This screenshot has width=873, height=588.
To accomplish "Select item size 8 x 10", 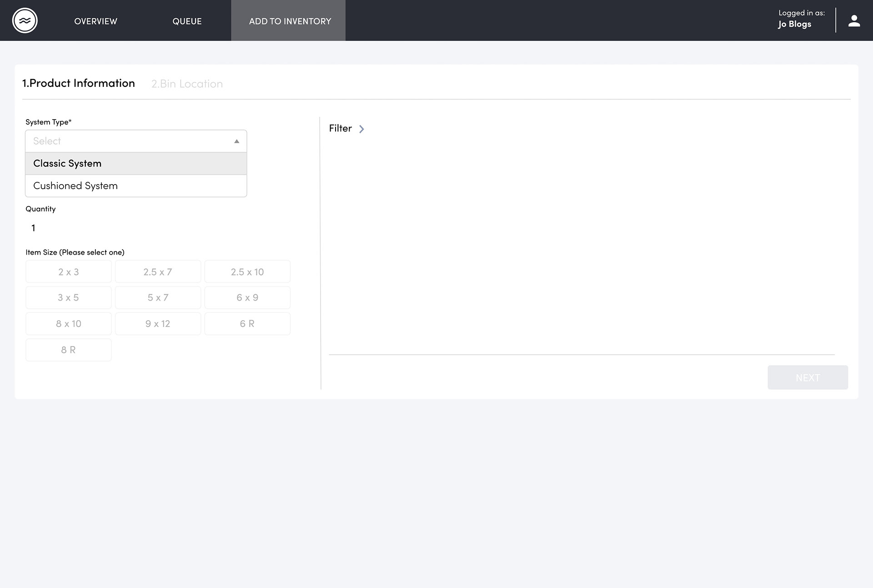I will (x=69, y=324).
